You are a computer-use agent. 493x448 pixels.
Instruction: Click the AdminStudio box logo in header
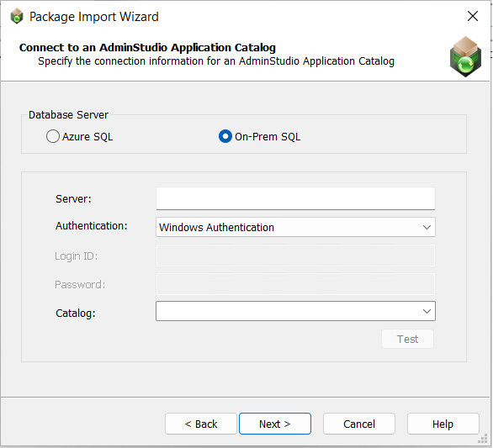click(465, 57)
